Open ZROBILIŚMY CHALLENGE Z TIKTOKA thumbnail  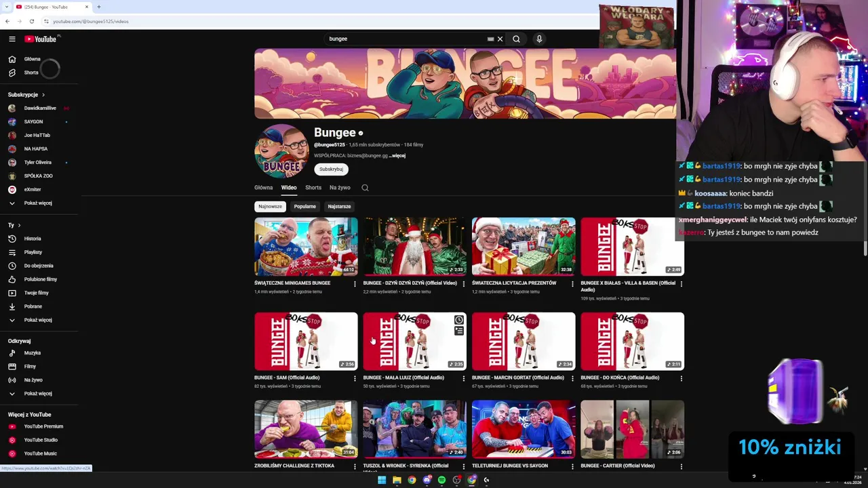pos(306,429)
